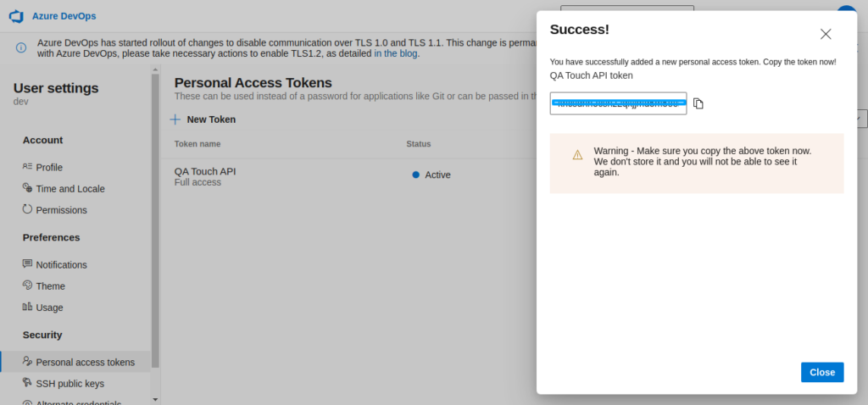Click the Notifications icon in the sidebar
Viewport: 868px width, 405px height.
click(28, 264)
